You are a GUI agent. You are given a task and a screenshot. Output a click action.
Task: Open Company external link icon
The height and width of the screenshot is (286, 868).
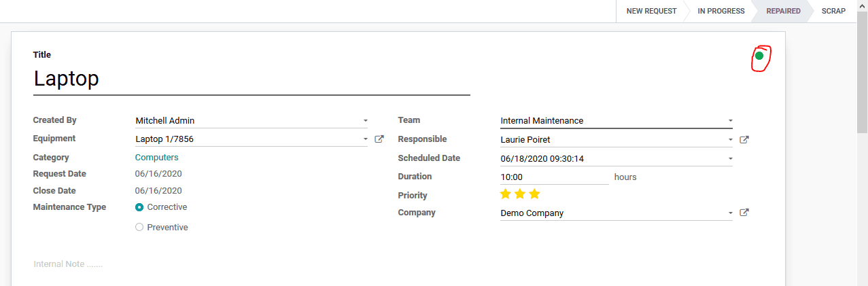click(744, 213)
